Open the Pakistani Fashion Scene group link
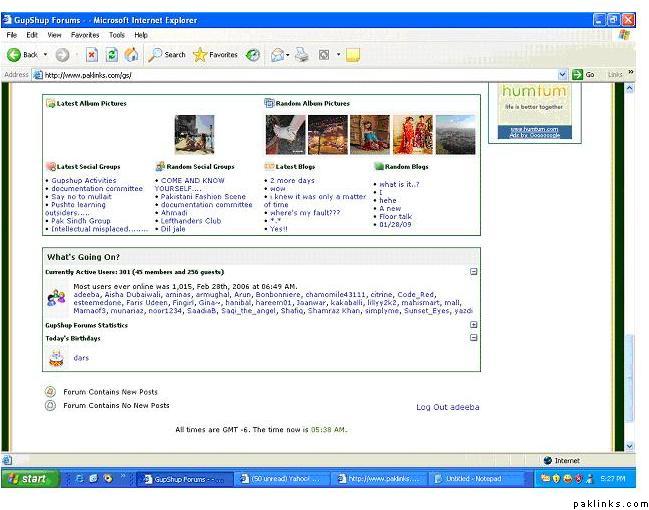This screenshot has height=510, width=649. 203,197
